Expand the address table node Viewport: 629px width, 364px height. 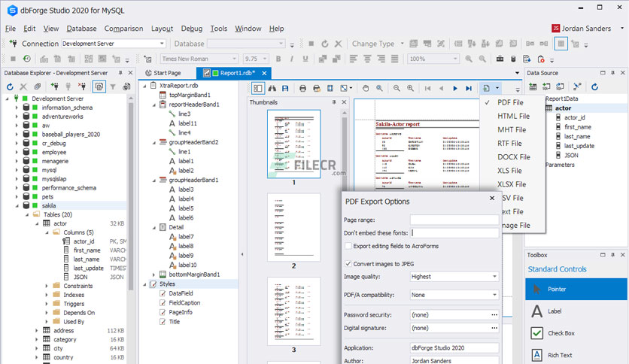pos(37,331)
